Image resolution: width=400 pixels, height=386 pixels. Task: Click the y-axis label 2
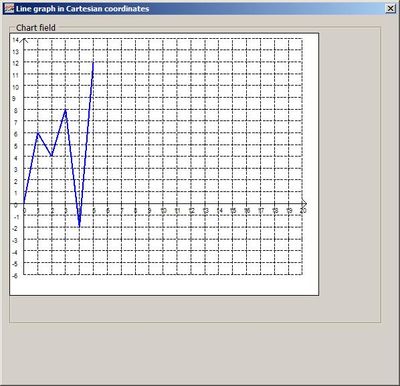(x=16, y=181)
